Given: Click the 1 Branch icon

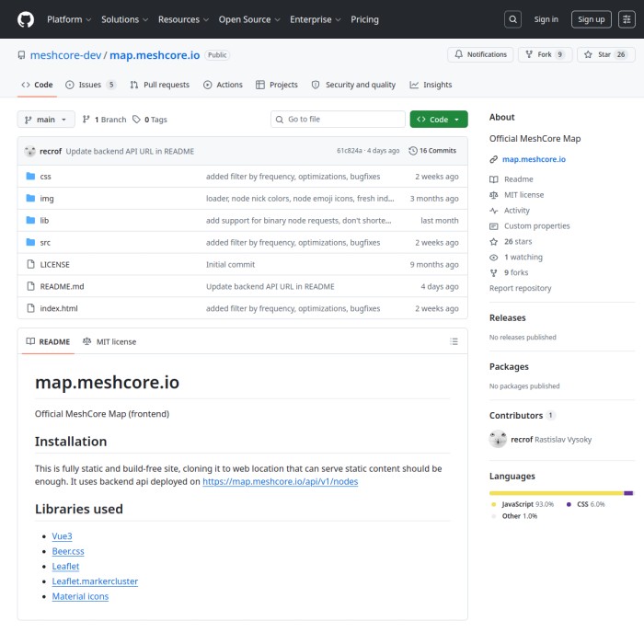Looking at the screenshot, I should (x=86, y=120).
